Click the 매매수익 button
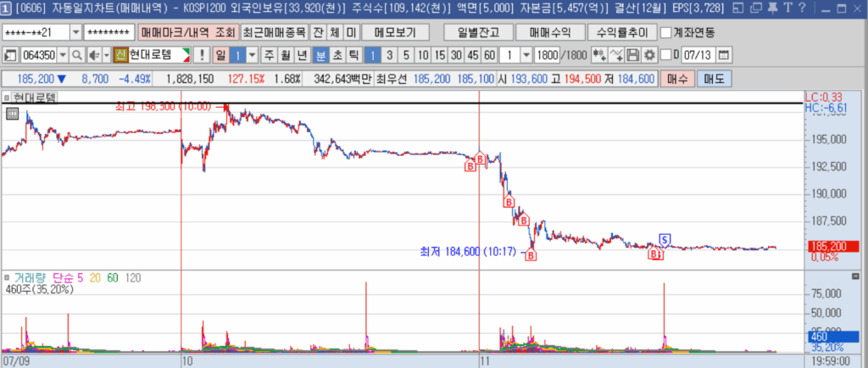Screen dimensions: 868x368 coord(549,32)
